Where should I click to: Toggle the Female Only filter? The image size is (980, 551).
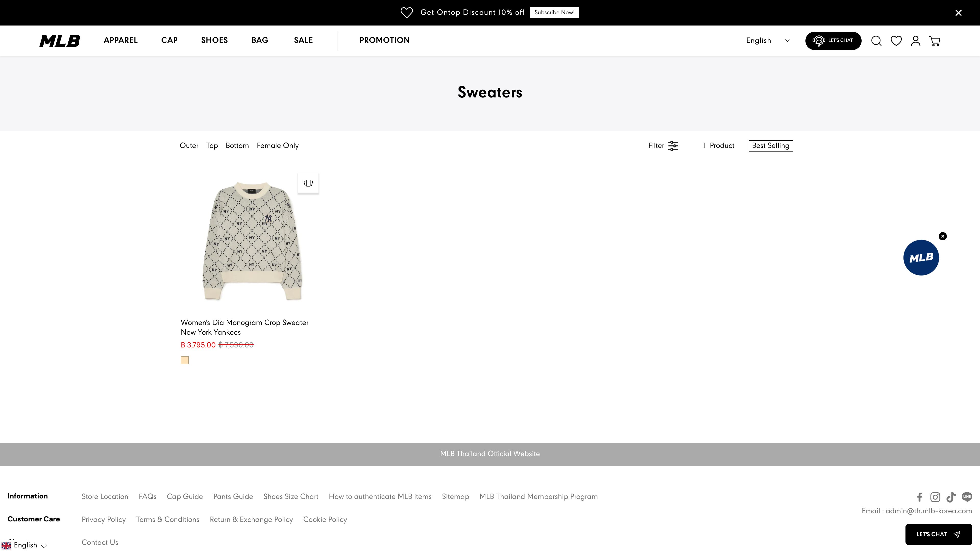coord(277,146)
